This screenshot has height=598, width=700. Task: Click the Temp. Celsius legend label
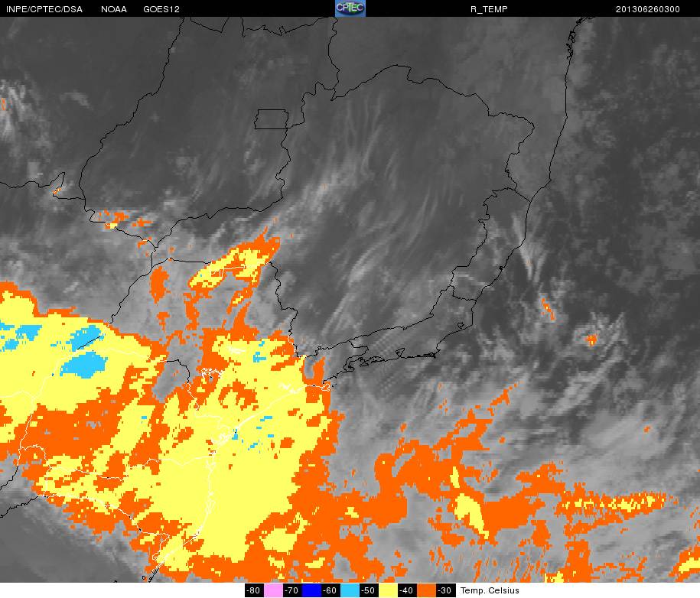coord(490,590)
